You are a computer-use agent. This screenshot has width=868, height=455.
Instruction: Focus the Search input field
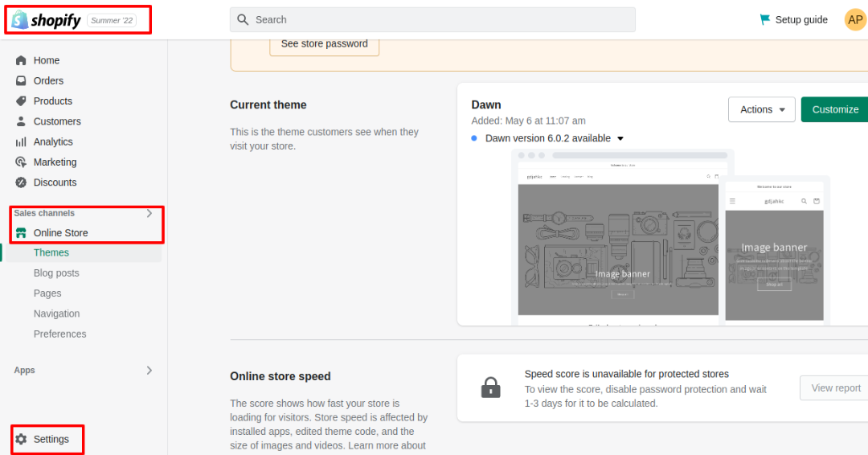click(x=432, y=20)
